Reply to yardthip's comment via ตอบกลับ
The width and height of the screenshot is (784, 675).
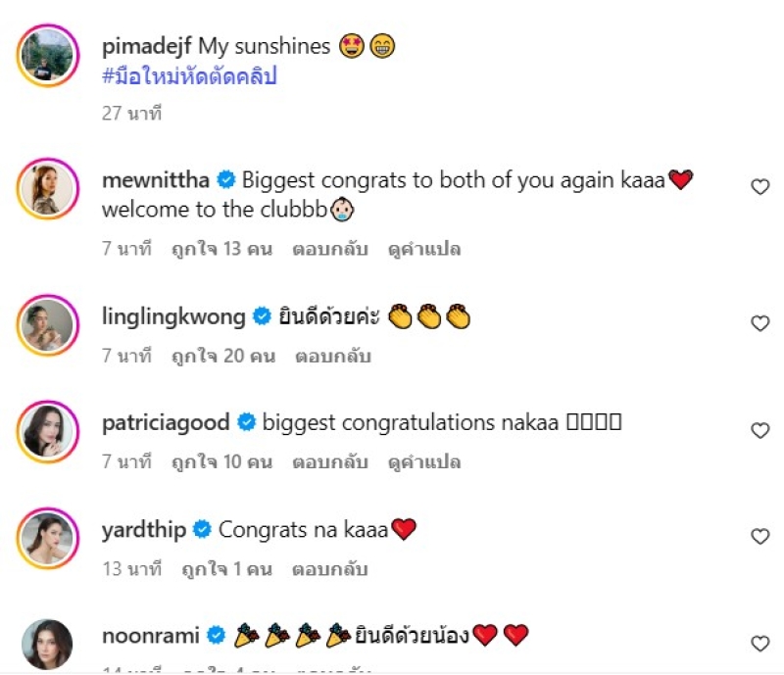(329, 568)
